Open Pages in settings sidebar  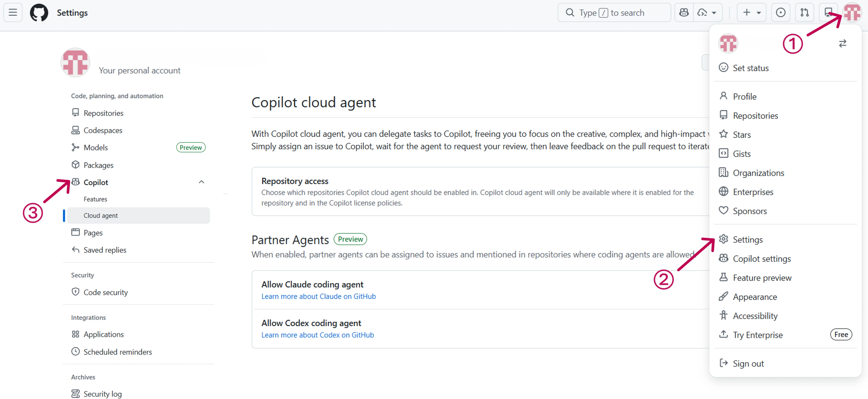point(138,233)
